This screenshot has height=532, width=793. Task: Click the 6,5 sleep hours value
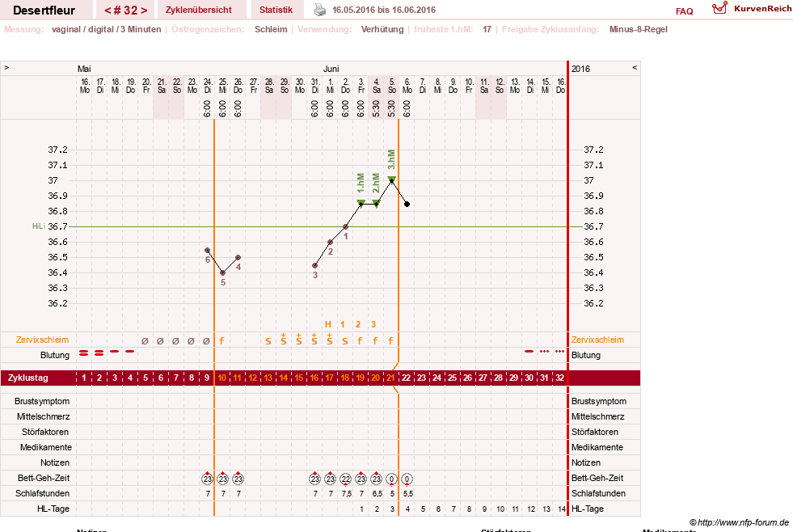pyautogui.click(x=378, y=493)
